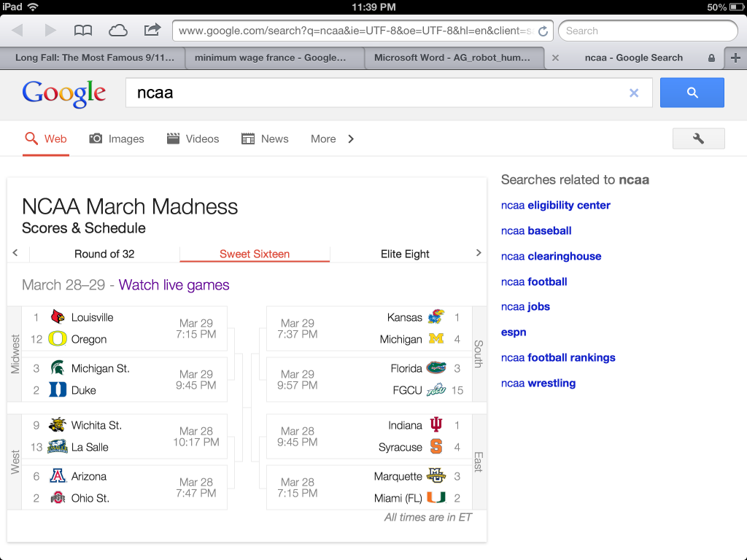Show previous rounds with left chevron
This screenshot has height=560, width=747.
15,253
